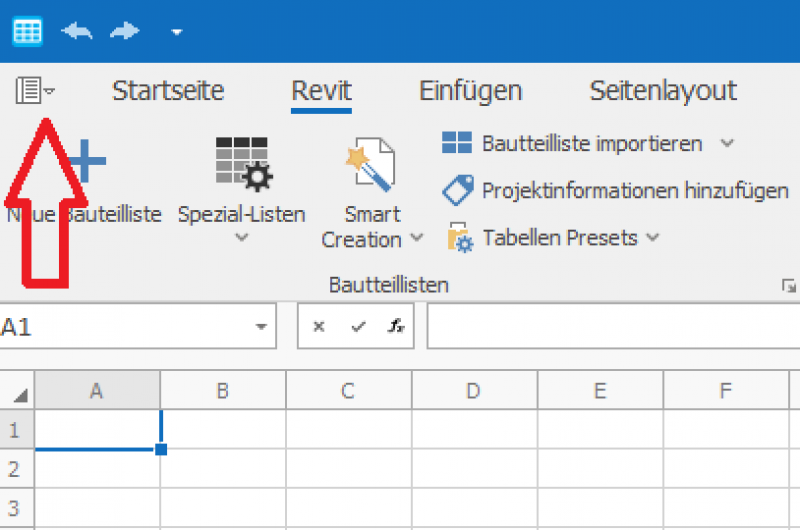Expand the Bautteilliste importieren arrow

click(727, 143)
